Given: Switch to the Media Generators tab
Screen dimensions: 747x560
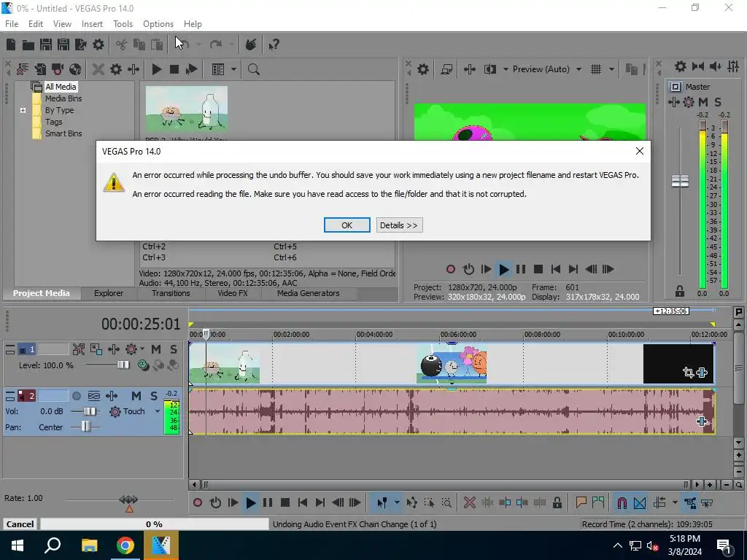Looking at the screenshot, I should click(309, 293).
